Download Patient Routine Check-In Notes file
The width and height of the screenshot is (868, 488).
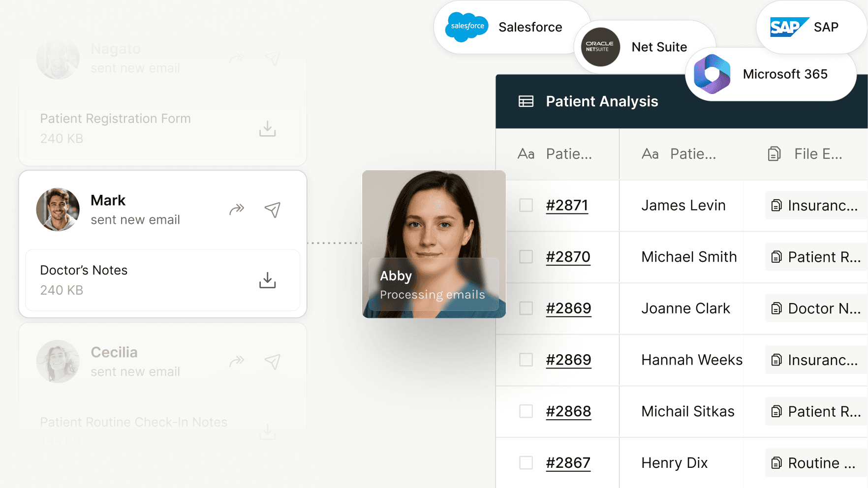pos(267,431)
